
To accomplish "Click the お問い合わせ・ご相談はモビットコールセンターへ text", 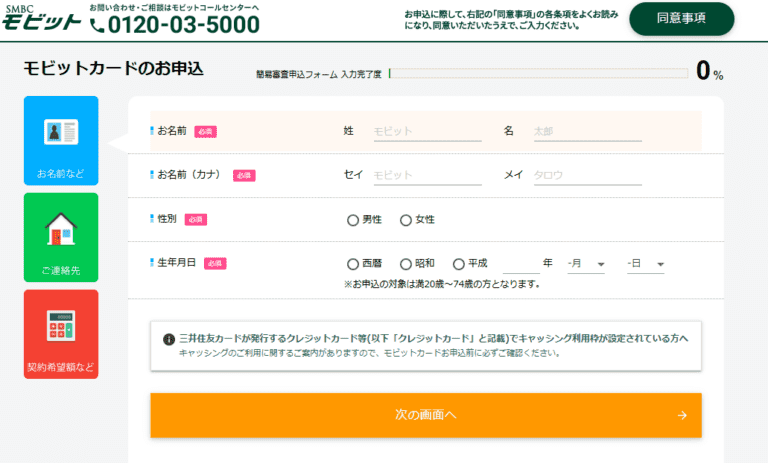I will pyautogui.click(x=174, y=8).
